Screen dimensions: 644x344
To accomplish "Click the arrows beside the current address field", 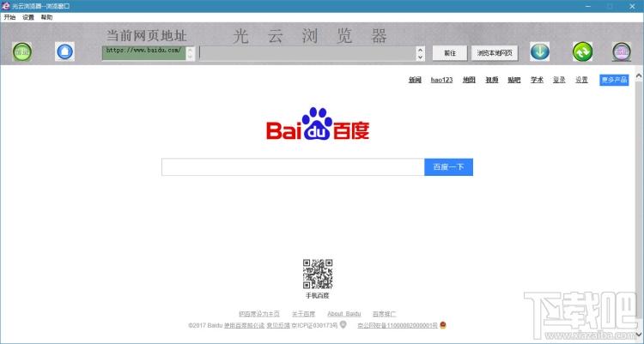I will (190, 53).
